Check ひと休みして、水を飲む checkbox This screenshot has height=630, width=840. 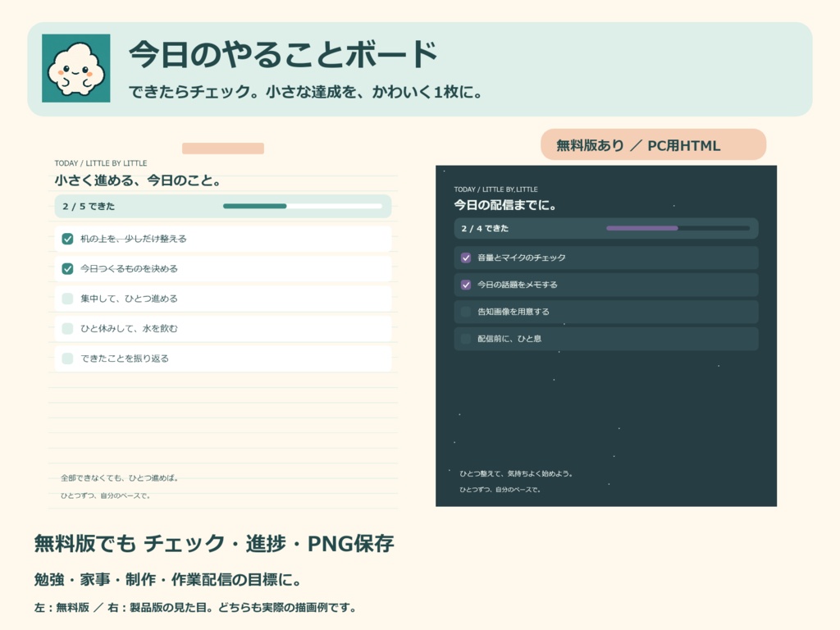67,328
